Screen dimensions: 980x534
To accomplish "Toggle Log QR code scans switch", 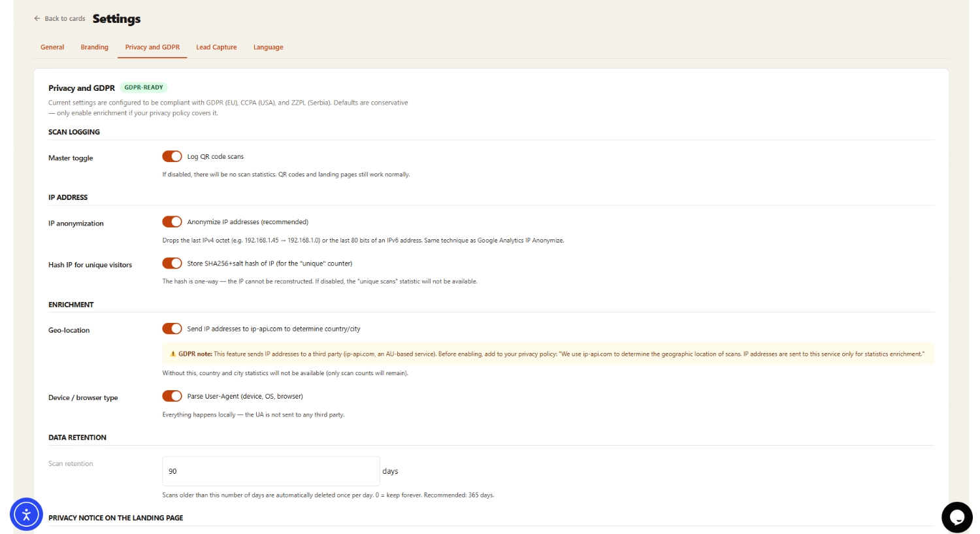I will [x=172, y=156].
